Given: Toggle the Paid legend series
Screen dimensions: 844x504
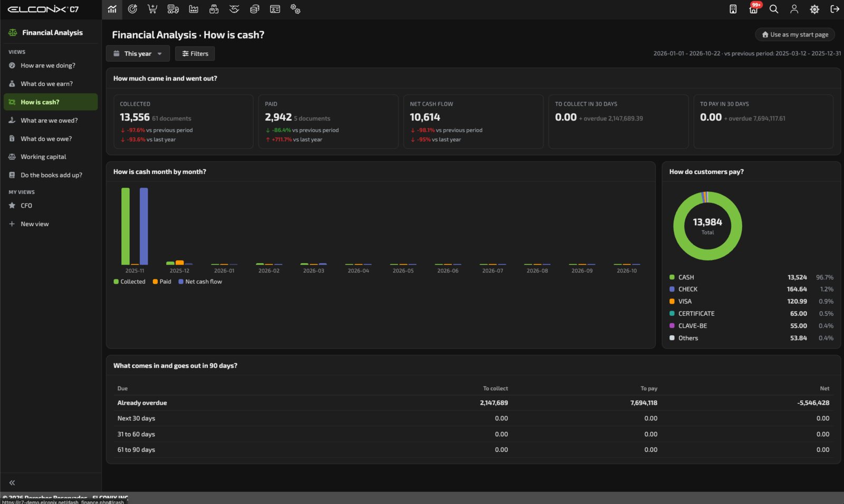Looking at the screenshot, I should point(162,282).
